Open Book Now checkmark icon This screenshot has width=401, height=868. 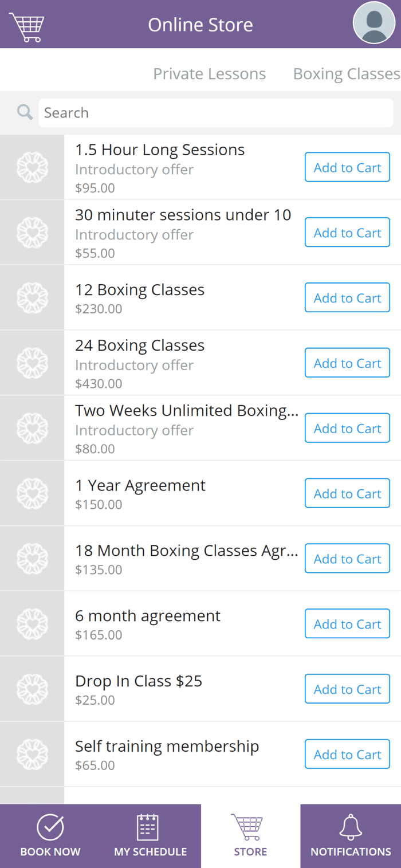click(50, 827)
